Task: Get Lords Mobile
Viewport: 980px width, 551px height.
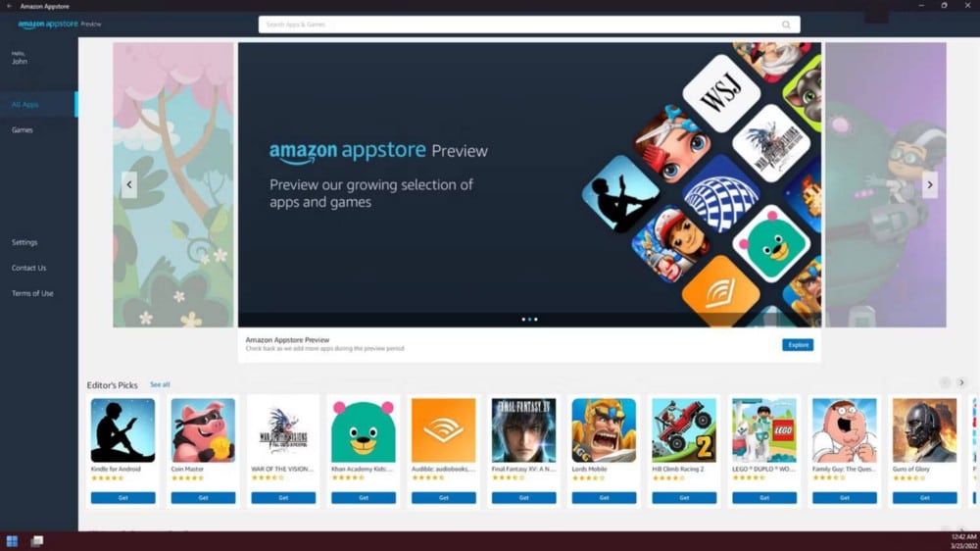Action: (604, 498)
